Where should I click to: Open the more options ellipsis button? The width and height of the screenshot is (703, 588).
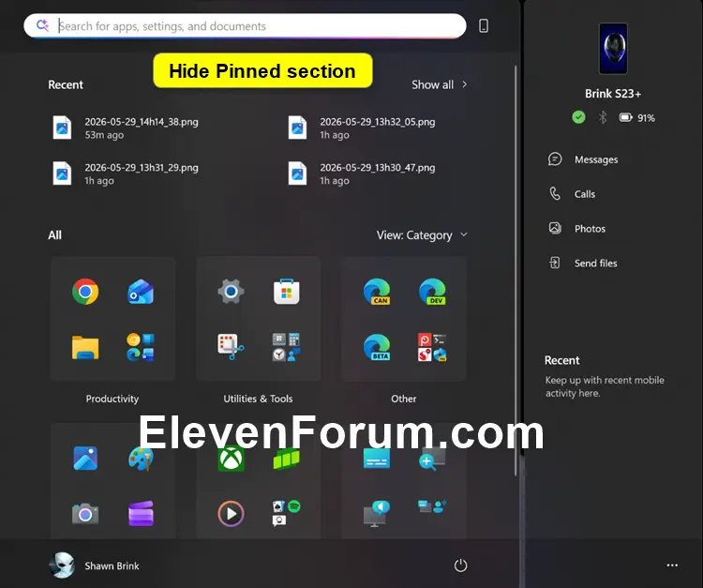[672, 565]
